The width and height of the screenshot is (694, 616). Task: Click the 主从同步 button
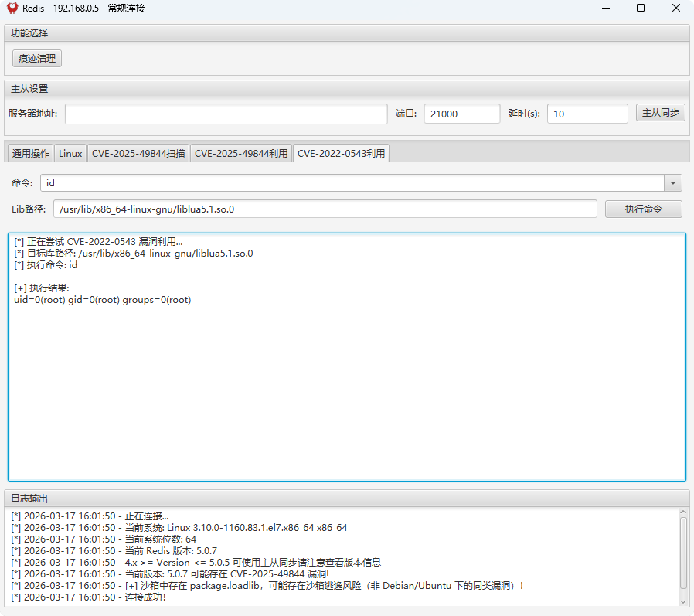tap(660, 113)
